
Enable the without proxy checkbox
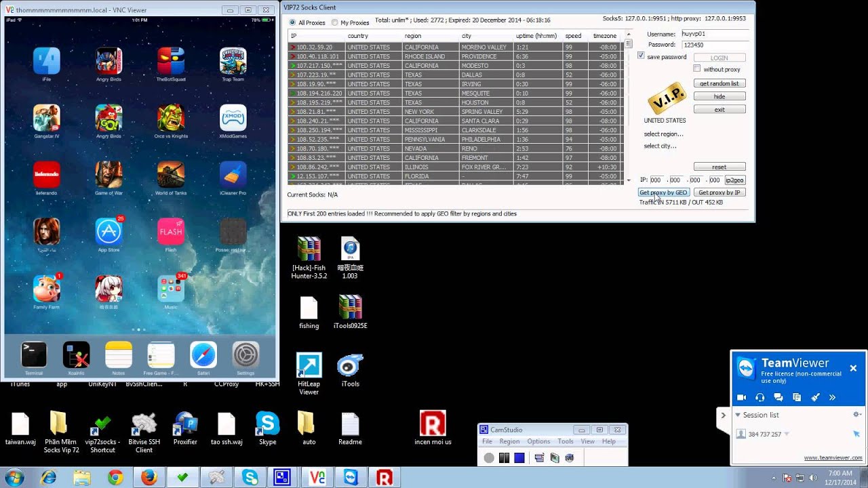pos(697,68)
